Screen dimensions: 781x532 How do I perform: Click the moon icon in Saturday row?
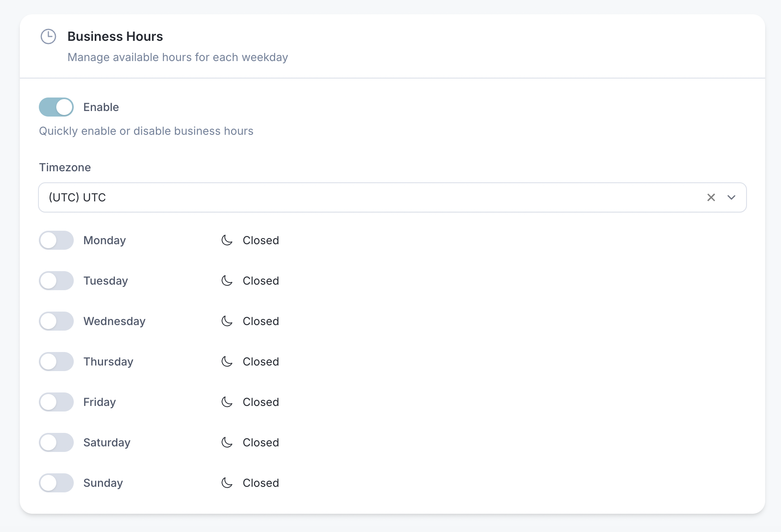[227, 442]
